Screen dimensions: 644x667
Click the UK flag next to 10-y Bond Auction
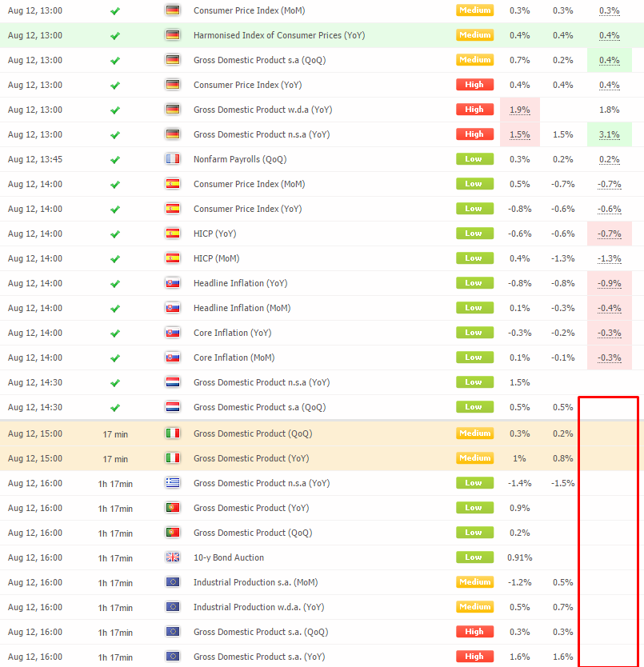[172, 557]
